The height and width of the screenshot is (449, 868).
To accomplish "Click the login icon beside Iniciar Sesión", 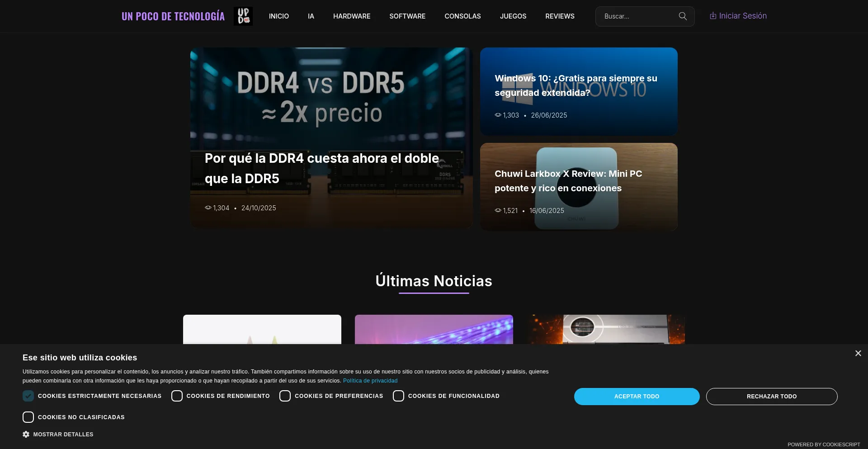I will click(713, 16).
